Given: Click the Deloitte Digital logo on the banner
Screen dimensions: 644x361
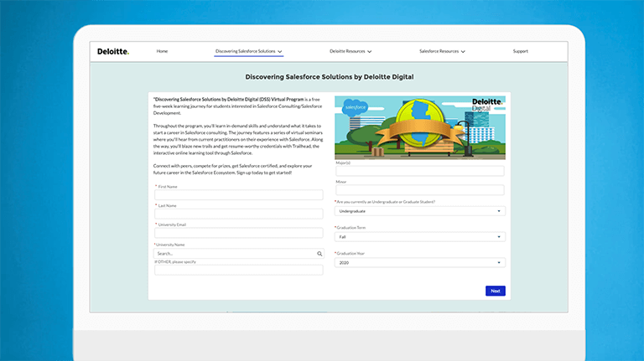Looking at the screenshot, I should 486,105.
